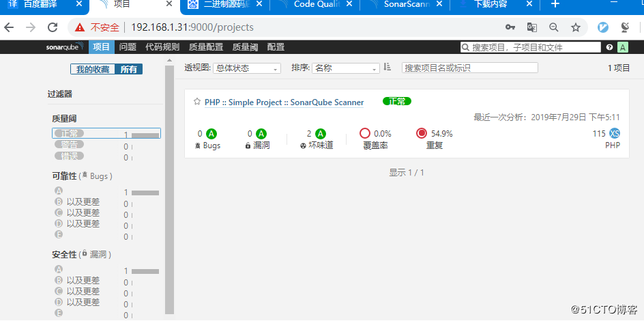Reload the page

pyautogui.click(x=53, y=27)
